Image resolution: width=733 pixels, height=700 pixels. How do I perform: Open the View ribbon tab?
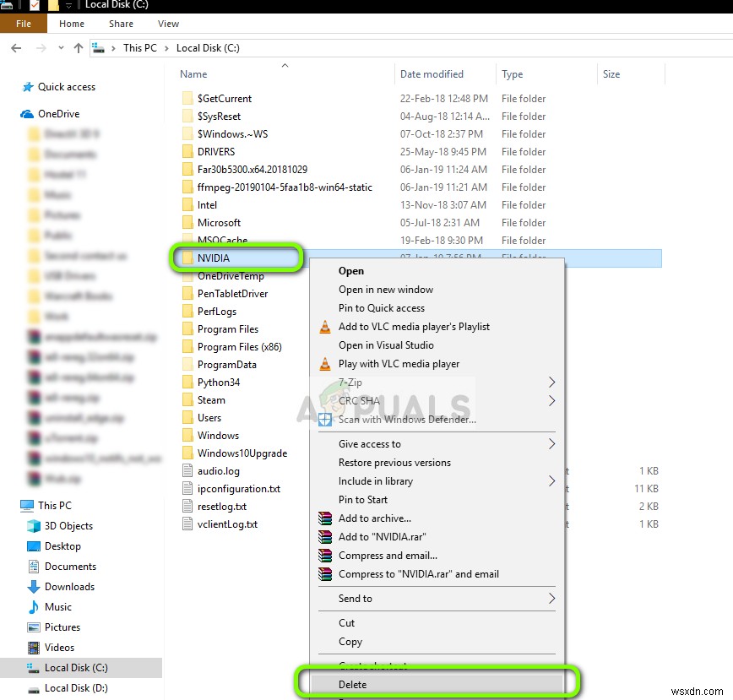[167, 24]
